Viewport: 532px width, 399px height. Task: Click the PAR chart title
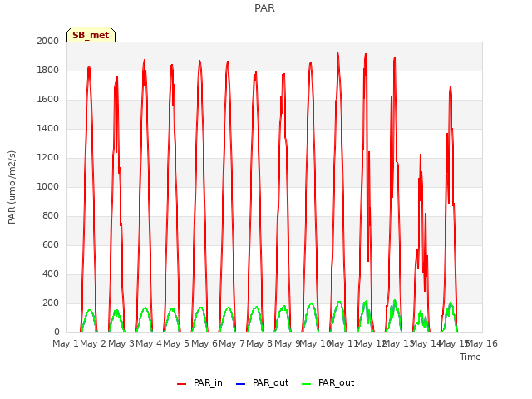[x=264, y=8]
